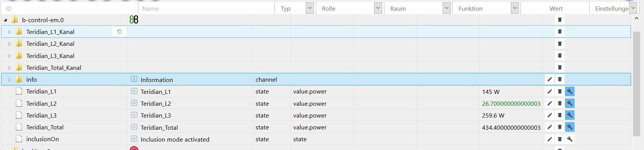
Task: Click the vertical scrollbar thumb
Action: (636, 84)
